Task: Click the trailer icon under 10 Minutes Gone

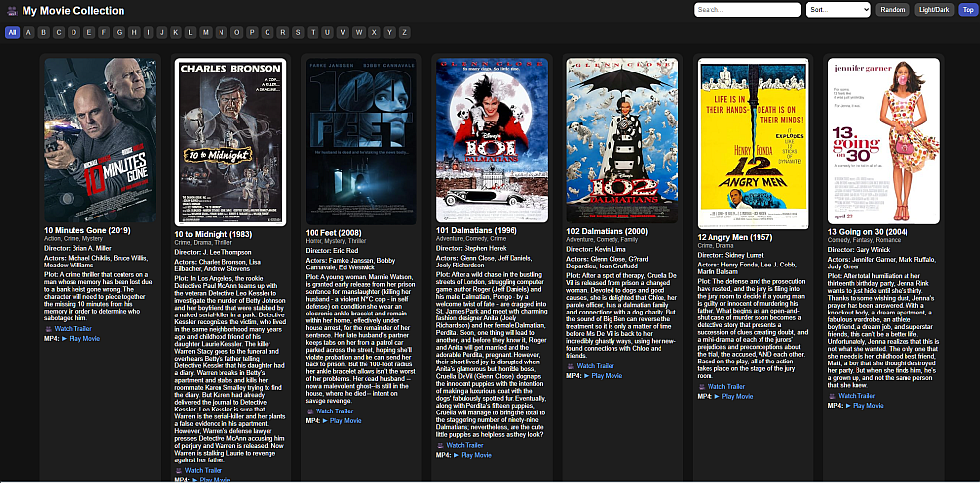Action: click(x=48, y=328)
